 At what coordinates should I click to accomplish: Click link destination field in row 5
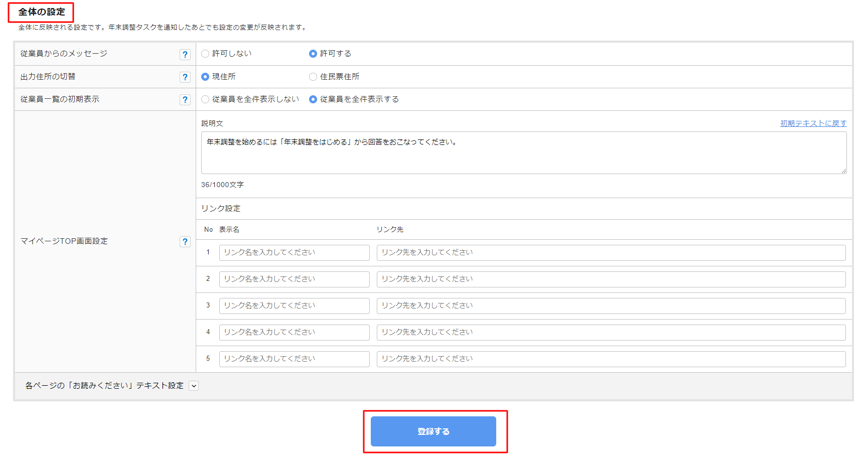pyautogui.click(x=611, y=359)
